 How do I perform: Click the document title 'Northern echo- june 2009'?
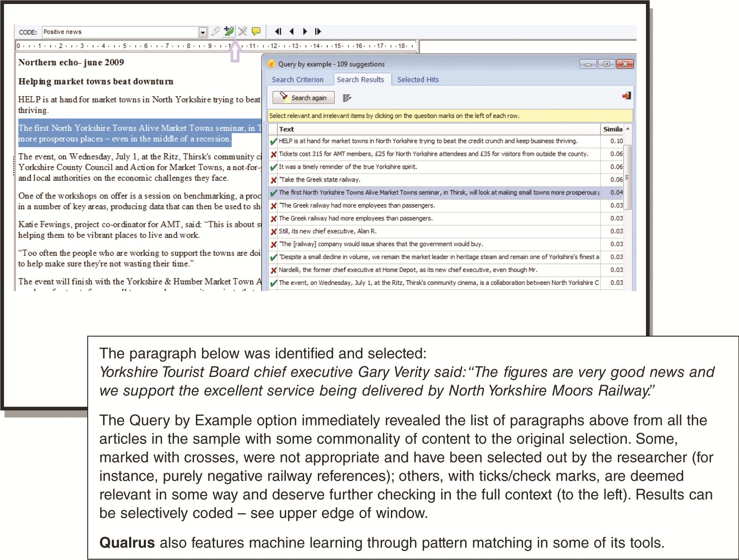coord(71,62)
